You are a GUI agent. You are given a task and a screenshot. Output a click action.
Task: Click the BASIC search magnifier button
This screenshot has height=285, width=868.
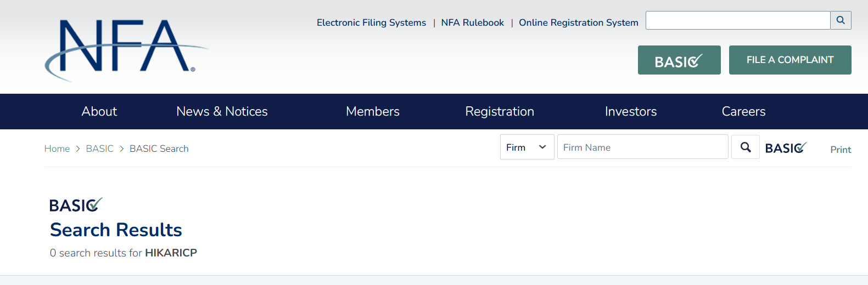[x=746, y=147]
